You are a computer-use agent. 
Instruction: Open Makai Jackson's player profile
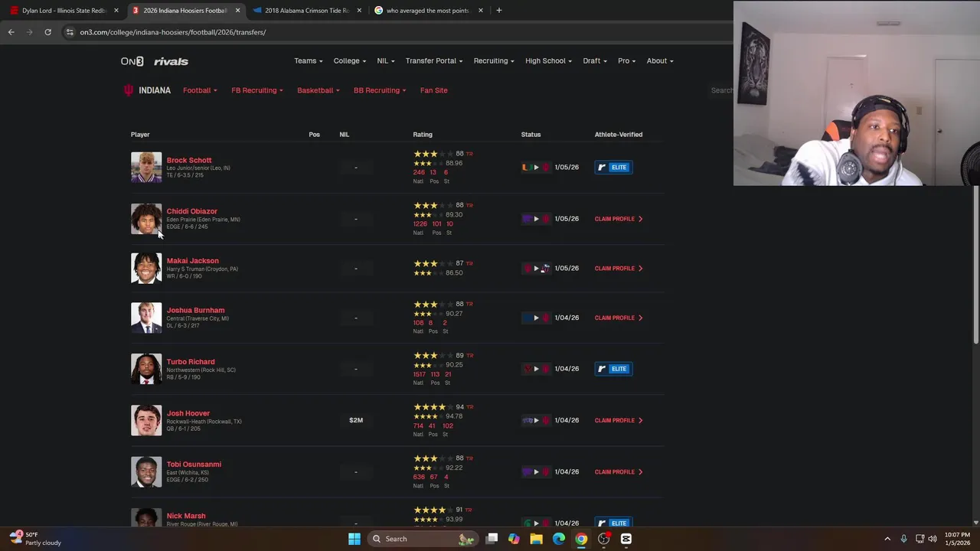pos(193,261)
